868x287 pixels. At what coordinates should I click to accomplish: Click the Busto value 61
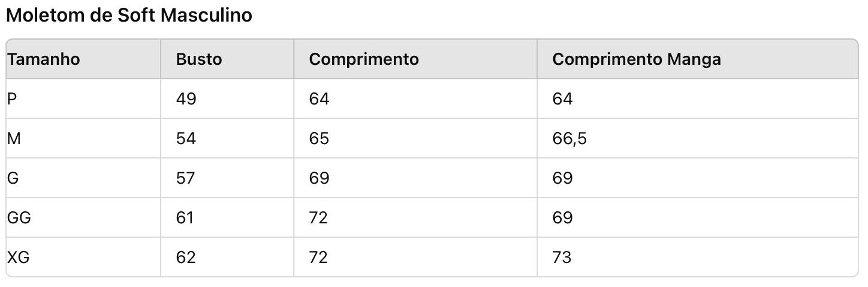point(185,217)
